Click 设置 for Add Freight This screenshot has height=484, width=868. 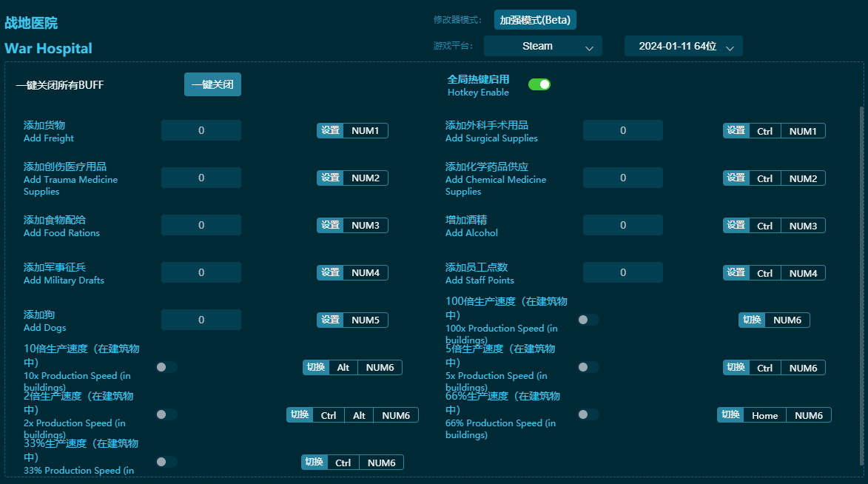330,130
